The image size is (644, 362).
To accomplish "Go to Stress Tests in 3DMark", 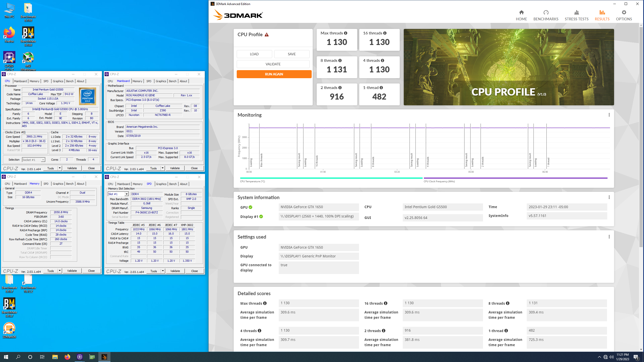I will 576,15.
